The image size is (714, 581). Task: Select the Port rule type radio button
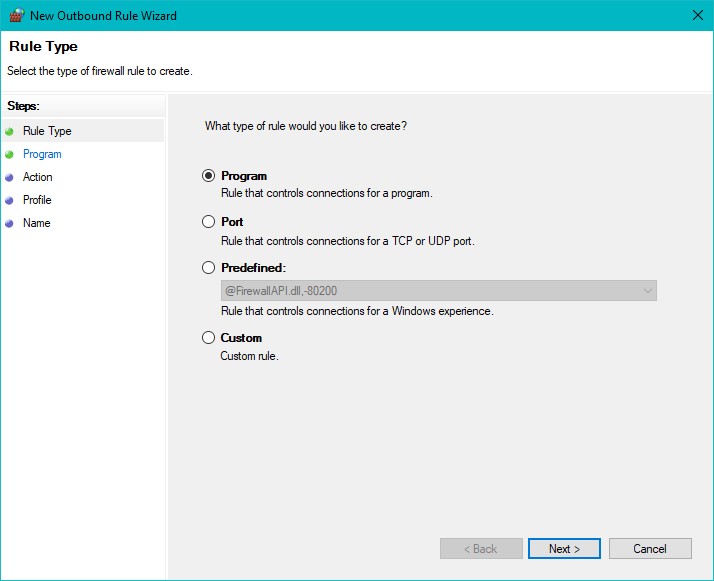tap(209, 222)
